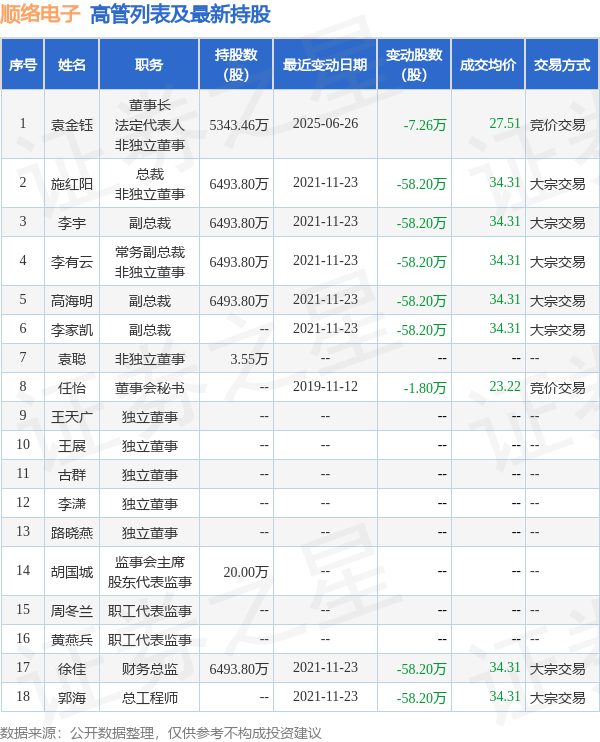The image size is (600, 742).
Task: Click the 数据来源 footer note
Action: 161,733
